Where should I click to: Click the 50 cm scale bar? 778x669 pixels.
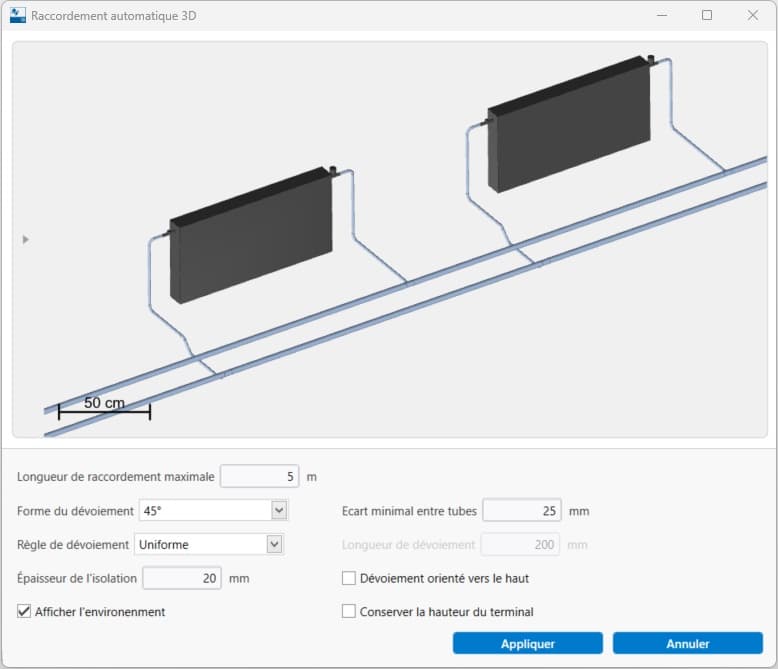click(104, 409)
